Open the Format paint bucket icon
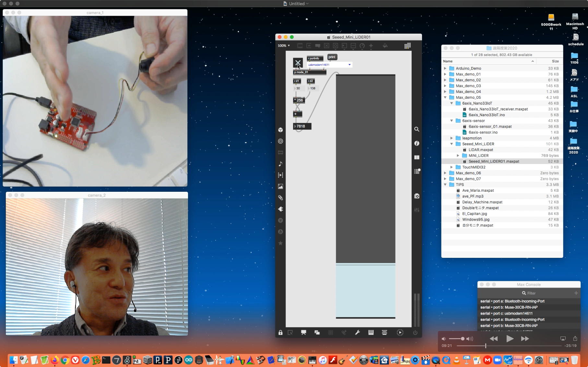Viewport: 588px width, 367px height. pyautogui.click(x=385, y=46)
